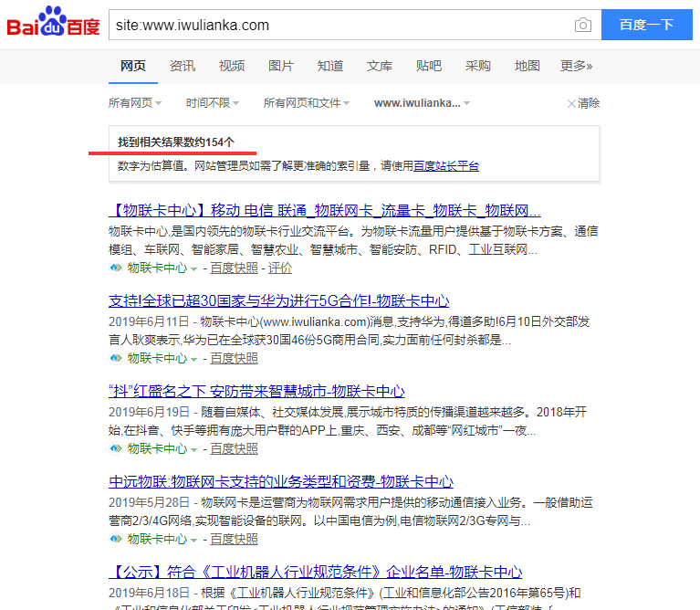The height and width of the screenshot is (610, 700).
Task: Click the 找到相关结果数约154个 text
Action: click(x=175, y=142)
